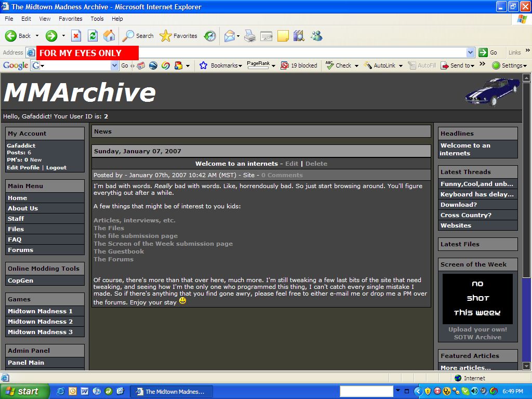Click the page's vertical scrollbar down arrow
Image resolution: width=532 pixels, height=399 pixels.
[x=526, y=366]
